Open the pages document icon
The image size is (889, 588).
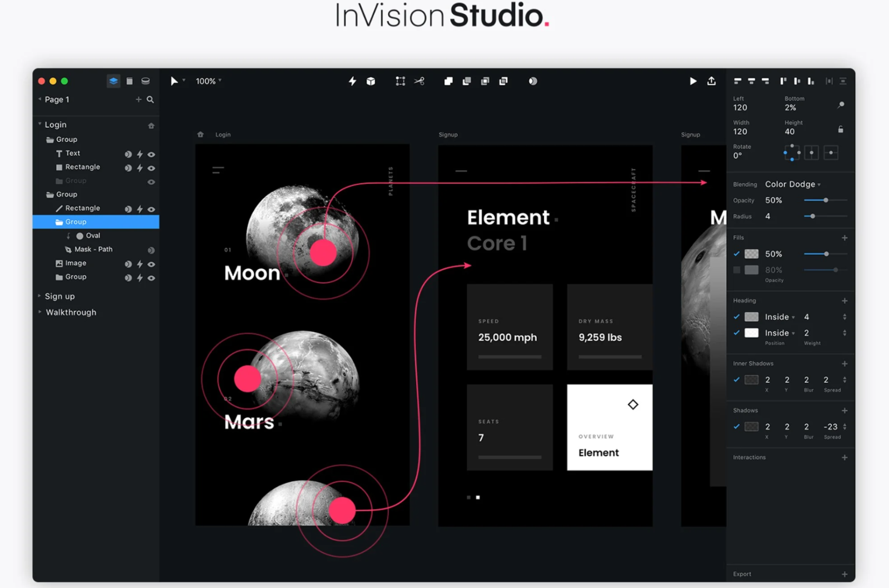coord(129,81)
